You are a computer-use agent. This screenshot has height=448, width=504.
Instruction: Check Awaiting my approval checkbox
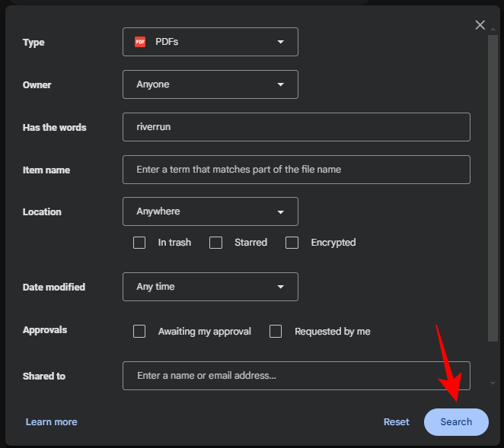click(x=139, y=331)
